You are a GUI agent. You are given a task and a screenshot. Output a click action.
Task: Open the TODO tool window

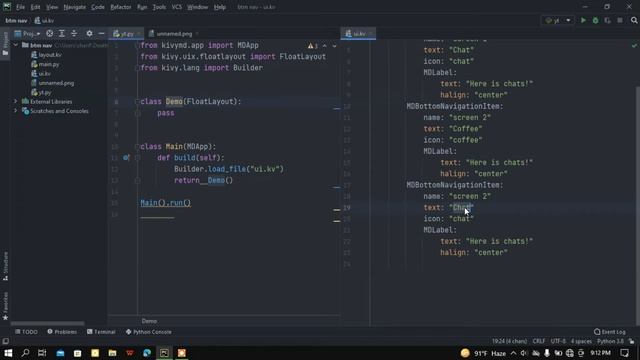pos(27,332)
